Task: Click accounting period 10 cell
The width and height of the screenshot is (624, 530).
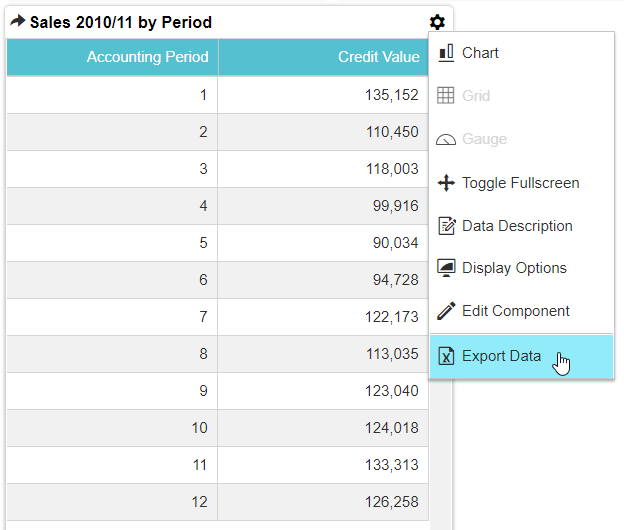Action: tap(112, 428)
